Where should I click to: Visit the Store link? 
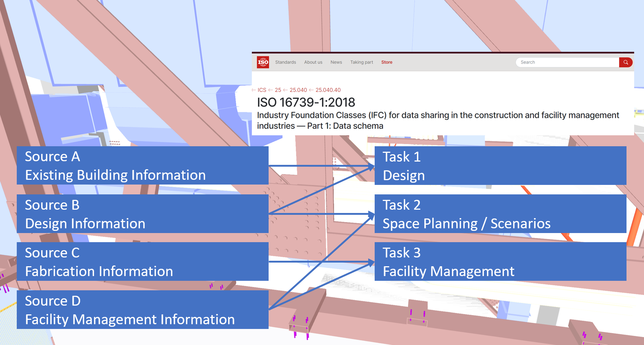point(387,62)
